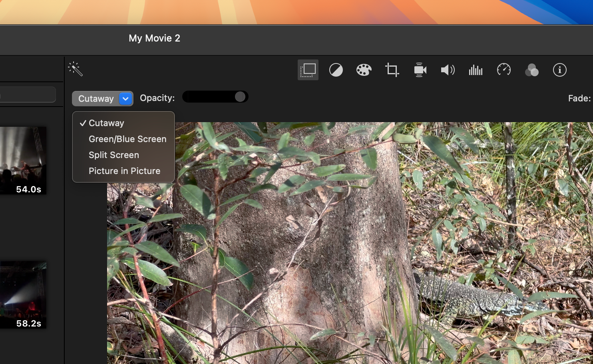Choose Cutaway in the overlay menu
The image size is (593, 364).
[123, 123]
